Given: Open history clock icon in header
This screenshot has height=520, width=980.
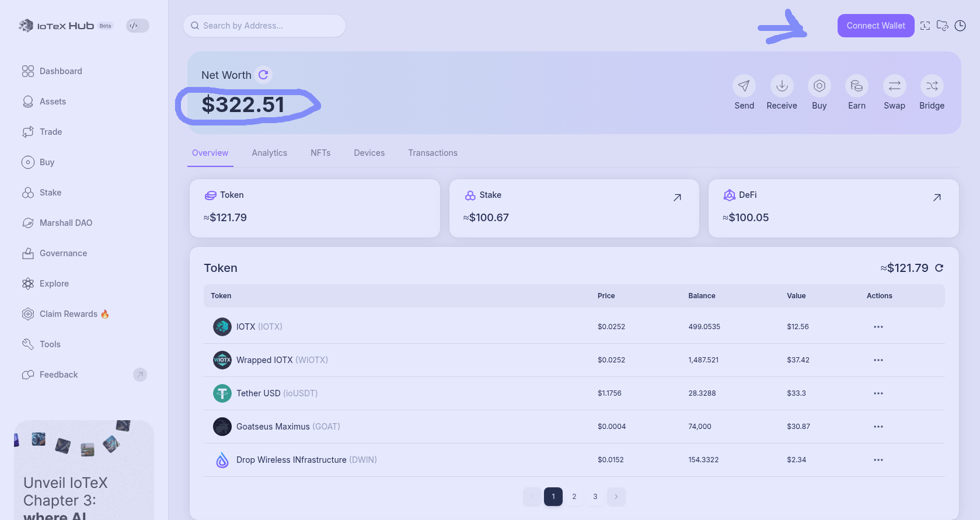Looking at the screenshot, I should [960, 26].
